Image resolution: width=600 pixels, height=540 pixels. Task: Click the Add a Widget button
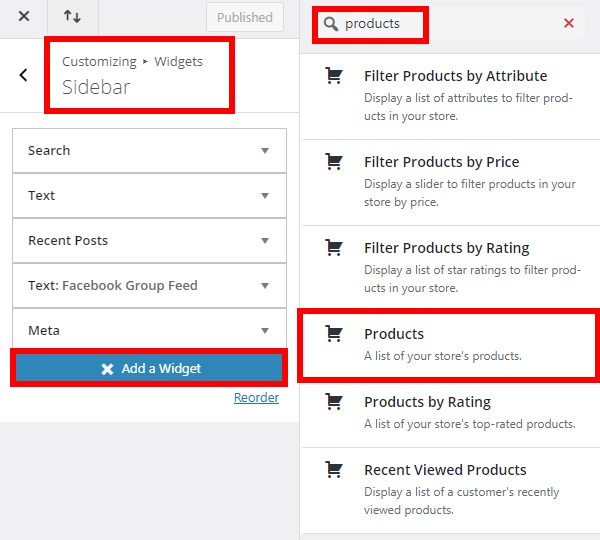149,368
